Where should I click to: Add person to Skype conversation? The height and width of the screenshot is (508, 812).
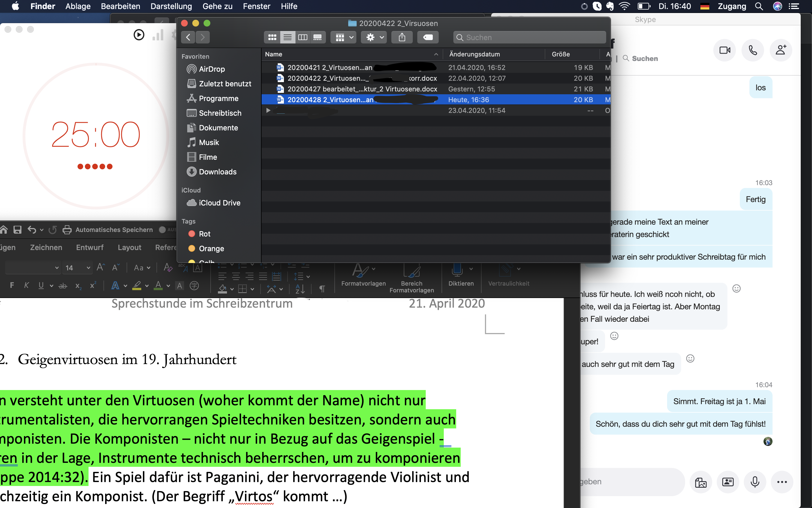(781, 51)
